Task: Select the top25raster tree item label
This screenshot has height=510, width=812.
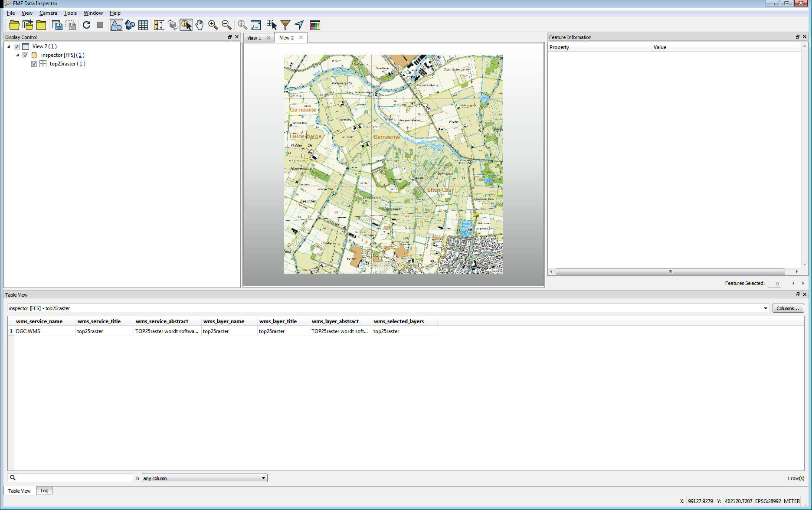Action: [x=62, y=64]
